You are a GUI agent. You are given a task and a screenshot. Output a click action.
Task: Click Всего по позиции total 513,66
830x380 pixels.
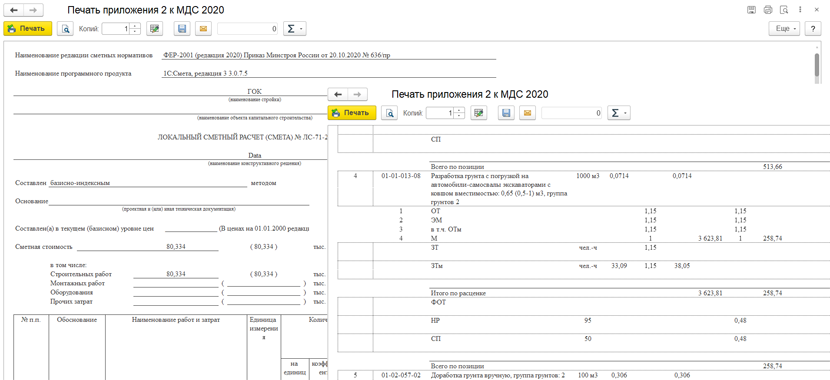773,166
